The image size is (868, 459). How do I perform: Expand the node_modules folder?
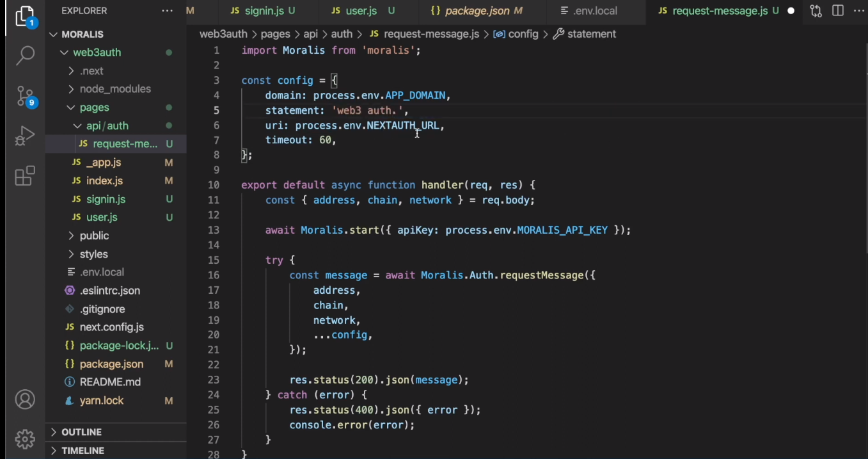[x=115, y=89]
